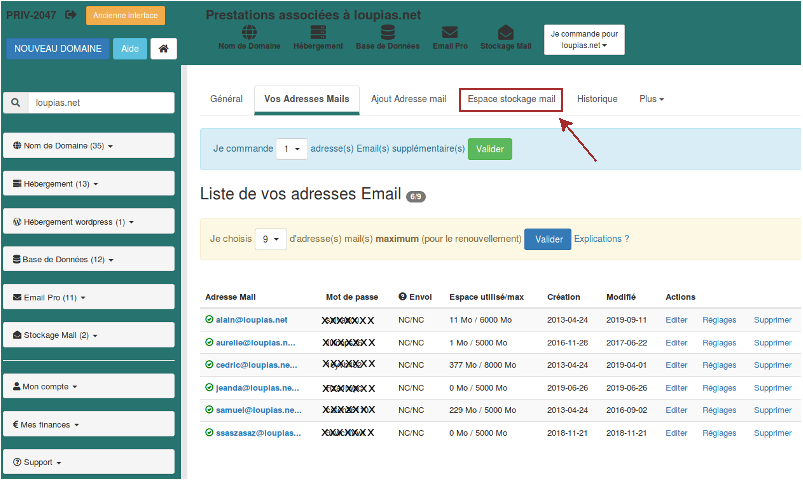This screenshot has height=481, width=803.
Task: Open the maximum addresses select showing 9
Action: pos(270,239)
